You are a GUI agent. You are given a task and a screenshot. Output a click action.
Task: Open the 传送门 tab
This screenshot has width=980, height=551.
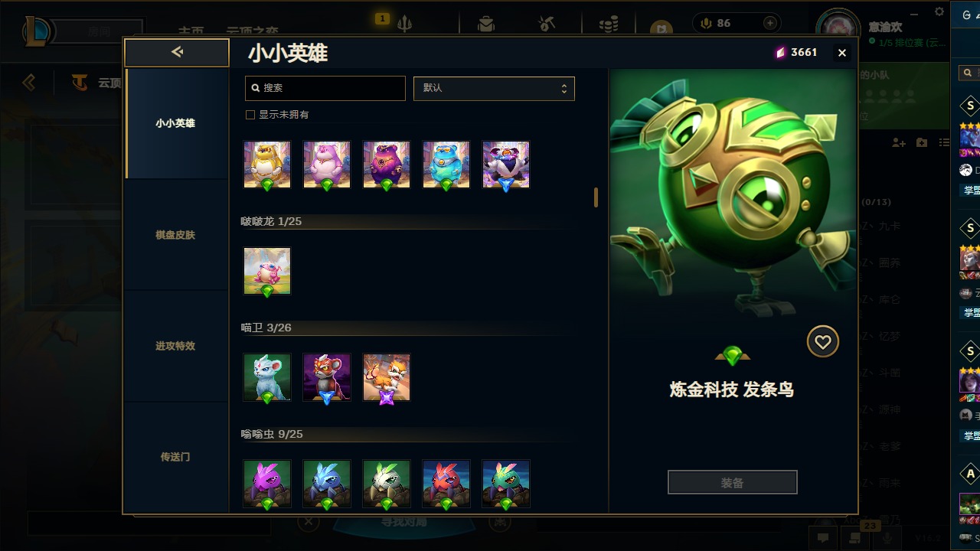(x=176, y=457)
